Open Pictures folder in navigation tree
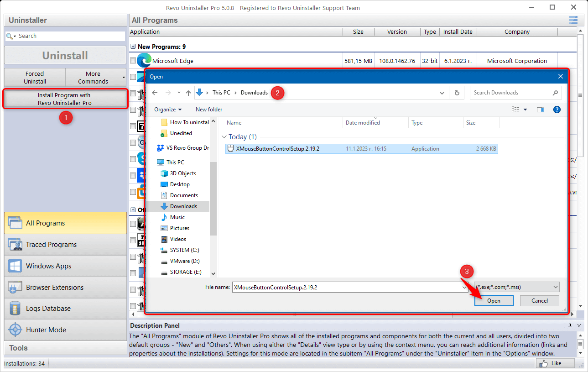 tap(175, 228)
